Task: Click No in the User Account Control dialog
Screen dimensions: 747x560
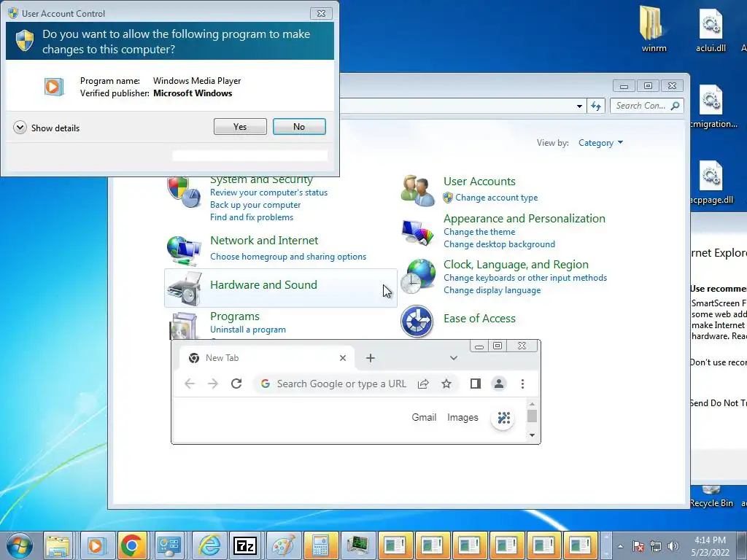Action: (299, 127)
